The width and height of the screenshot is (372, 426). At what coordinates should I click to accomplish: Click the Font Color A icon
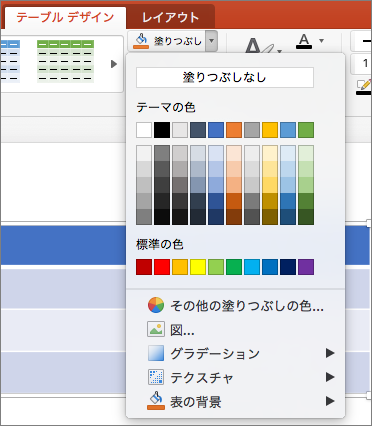(x=304, y=41)
